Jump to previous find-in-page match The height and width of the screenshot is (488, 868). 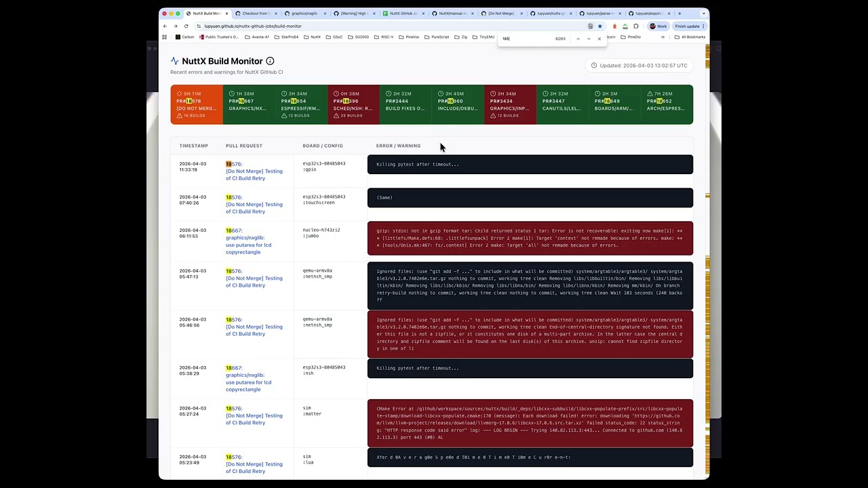click(x=578, y=39)
